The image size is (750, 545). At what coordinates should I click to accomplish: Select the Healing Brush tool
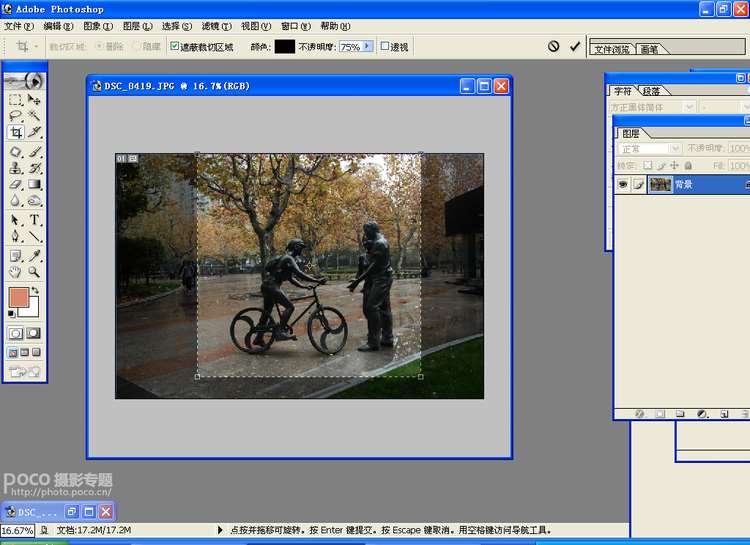pyautogui.click(x=15, y=152)
